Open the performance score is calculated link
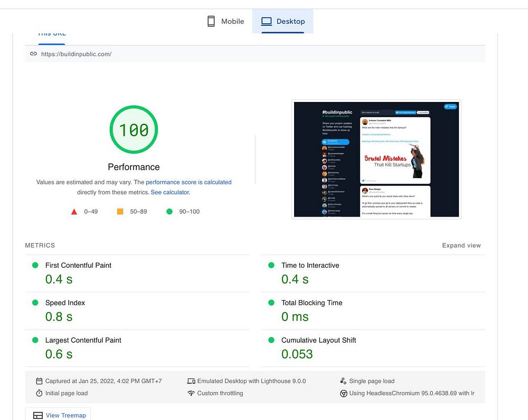 click(x=188, y=182)
